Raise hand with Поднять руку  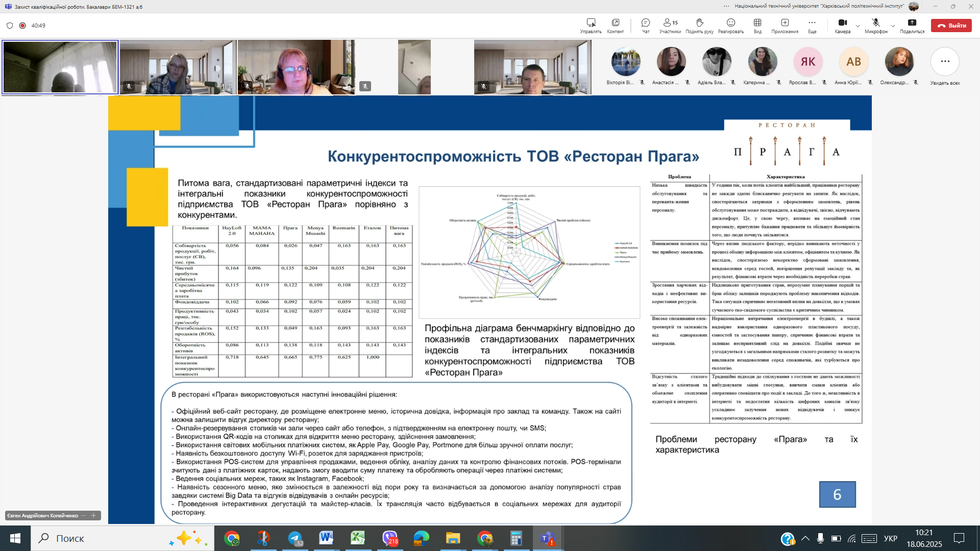[x=699, y=25]
